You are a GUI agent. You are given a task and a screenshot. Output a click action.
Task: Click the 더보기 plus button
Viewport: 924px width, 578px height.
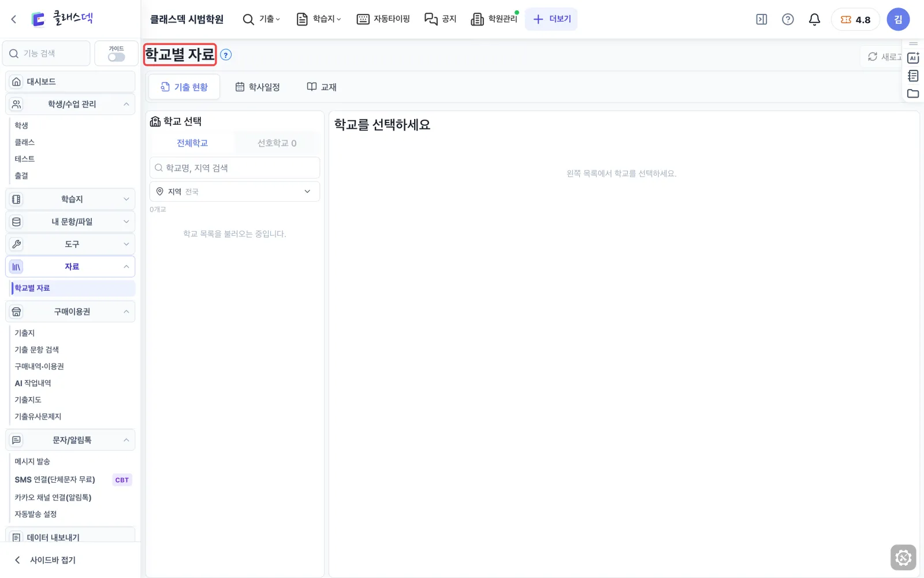[552, 19]
